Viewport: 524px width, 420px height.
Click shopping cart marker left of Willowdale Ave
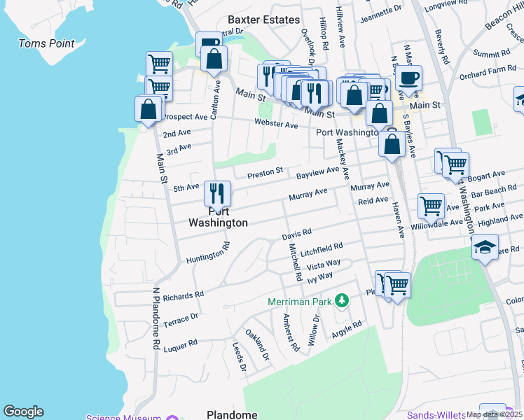[431, 207]
